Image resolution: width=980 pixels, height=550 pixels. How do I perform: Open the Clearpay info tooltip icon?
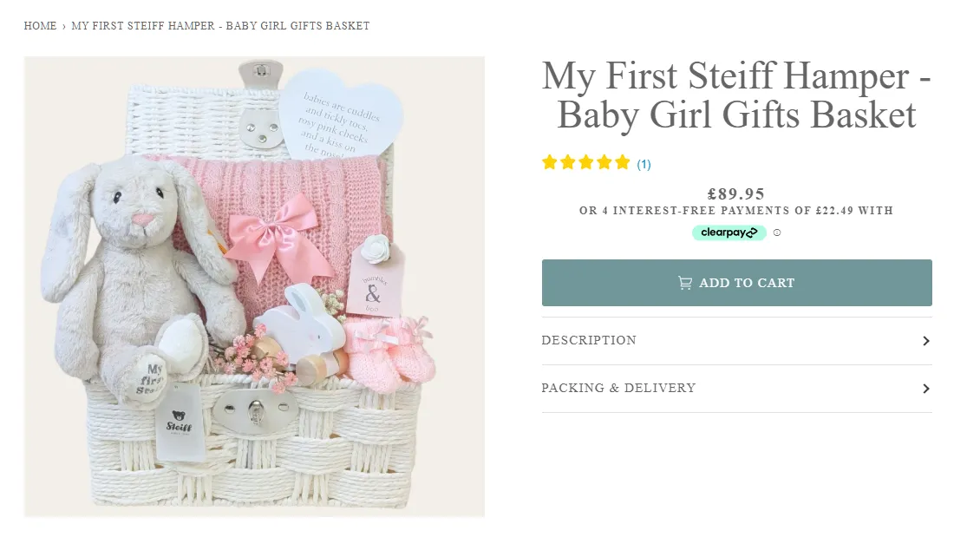click(x=777, y=232)
